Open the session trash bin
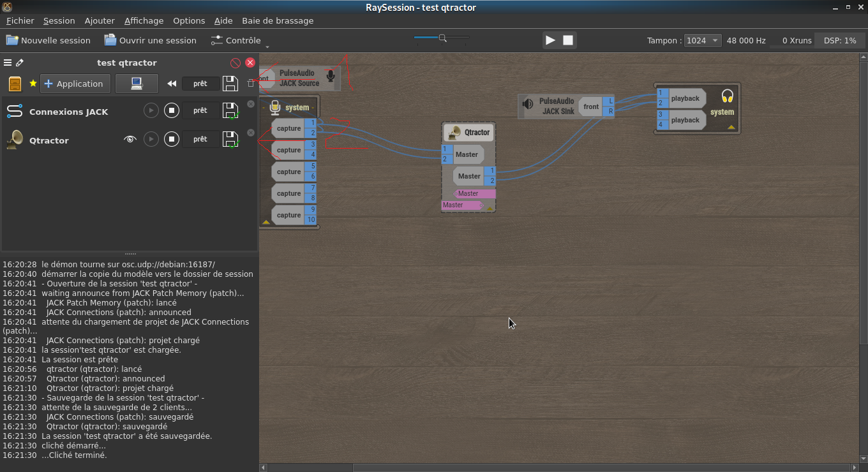This screenshot has width=868, height=472. pos(251,84)
